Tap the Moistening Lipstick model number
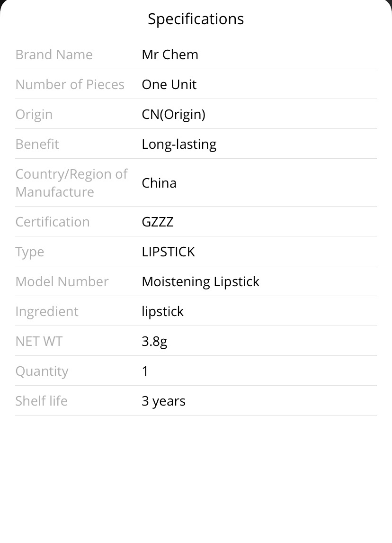The height and width of the screenshot is (543, 392). 201,282
